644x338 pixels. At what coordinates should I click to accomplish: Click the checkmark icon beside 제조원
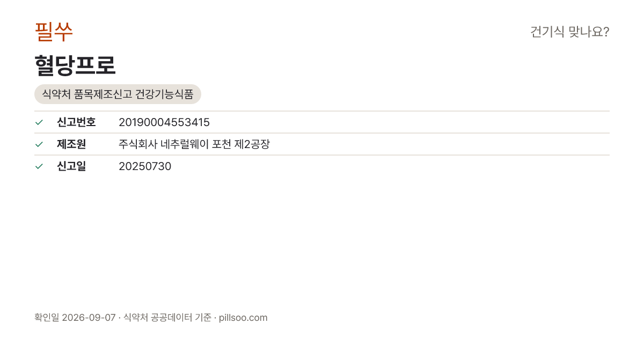[x=39, y=144]
